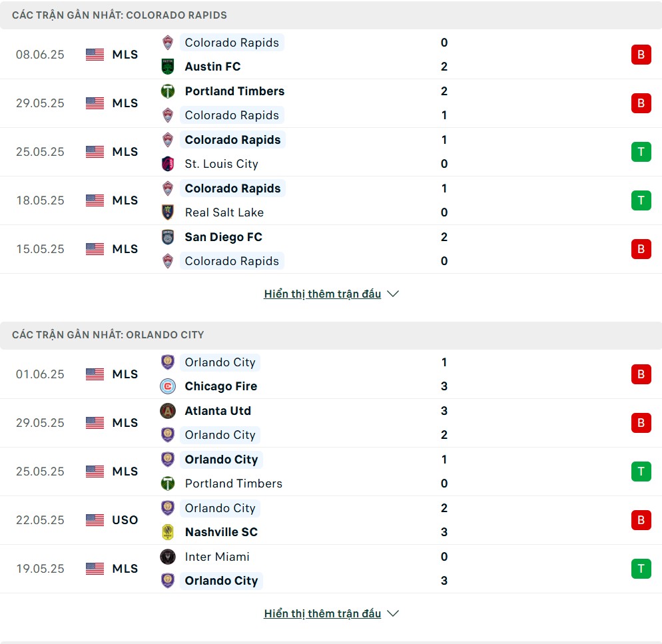The height and width of the screenshot is (644, 662).
Task: Expand more Colorado Rapids matches
Action: click(331, 294)
